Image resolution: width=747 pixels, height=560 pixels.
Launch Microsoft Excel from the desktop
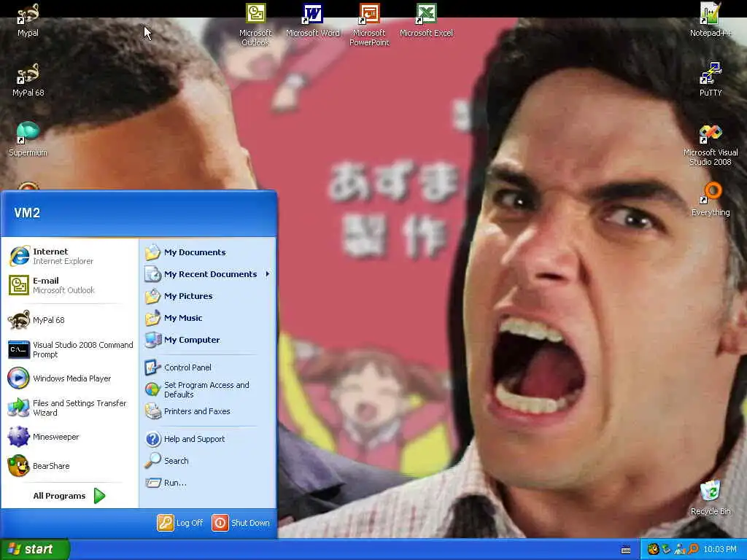[426, 20]
